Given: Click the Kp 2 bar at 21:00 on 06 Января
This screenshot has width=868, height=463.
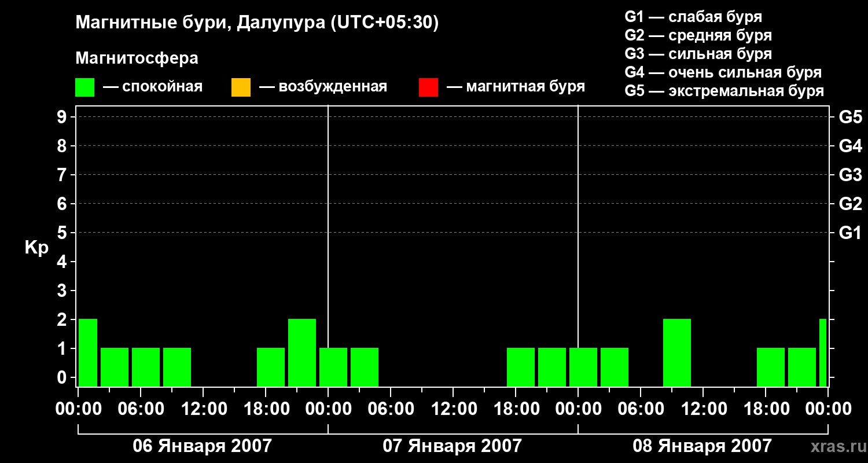Looking at the screenshot, I should 302,352.
